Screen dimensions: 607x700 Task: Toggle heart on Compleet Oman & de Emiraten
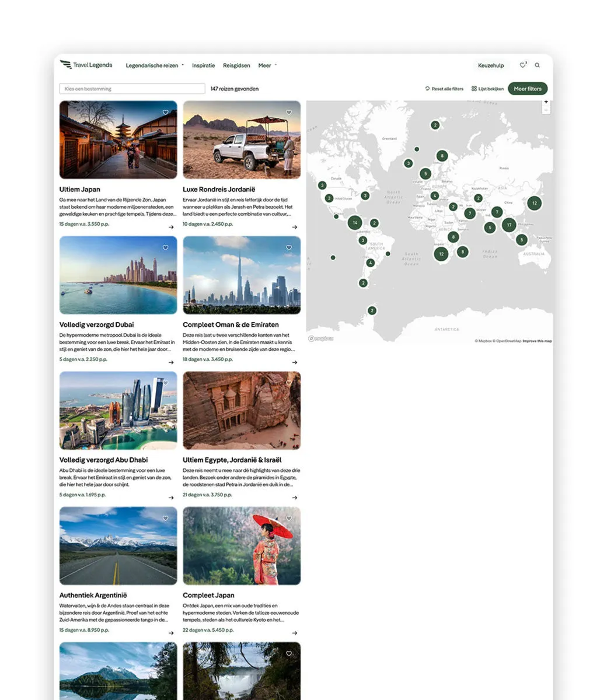pos(289,248)
